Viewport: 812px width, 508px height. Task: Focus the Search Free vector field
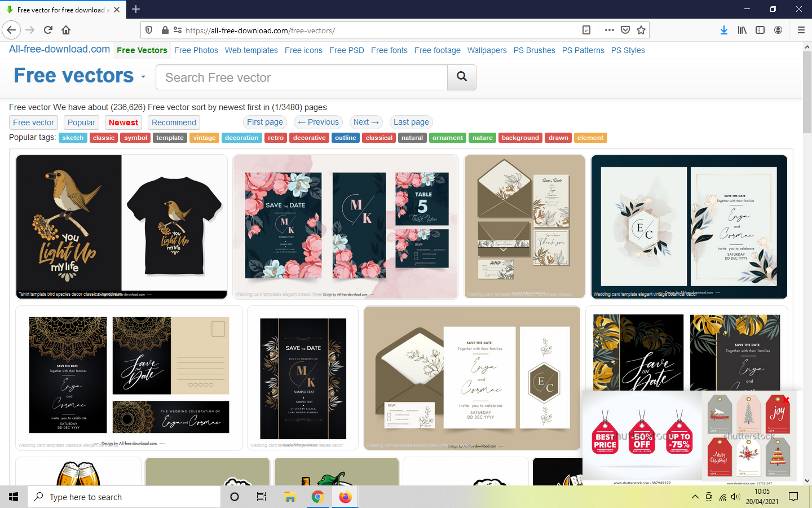point(302,77)
